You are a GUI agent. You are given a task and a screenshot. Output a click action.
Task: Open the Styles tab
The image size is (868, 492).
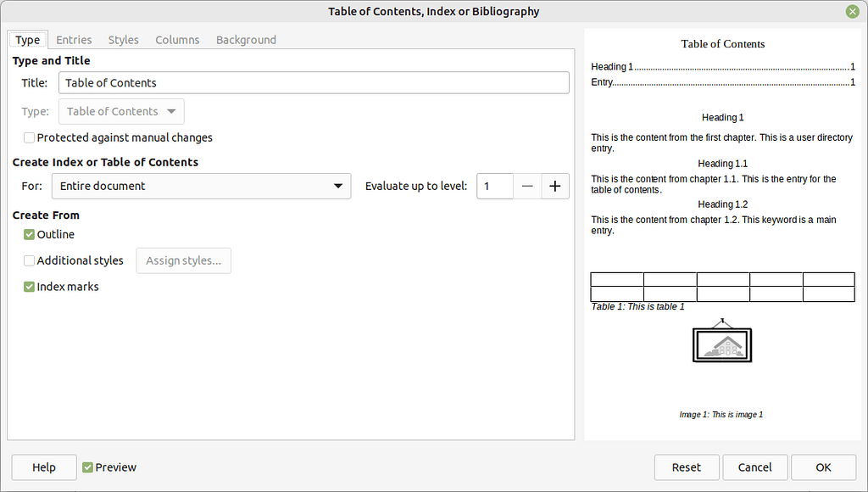[123, 39]
